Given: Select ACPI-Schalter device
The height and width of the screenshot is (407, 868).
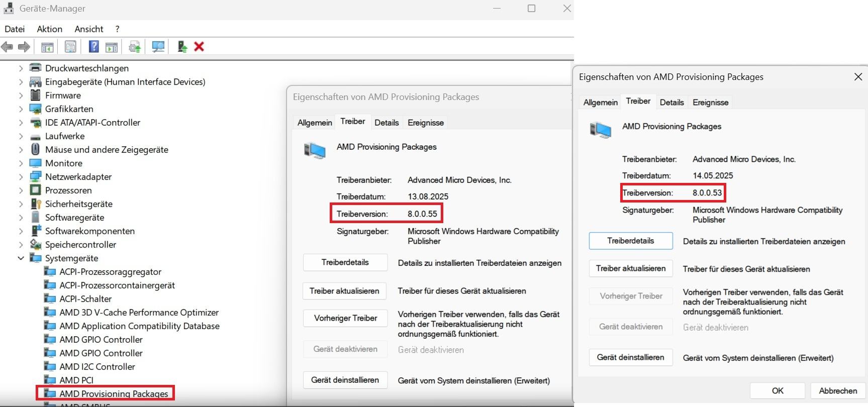Looking at the screenshot, I should tap(85, 298).
